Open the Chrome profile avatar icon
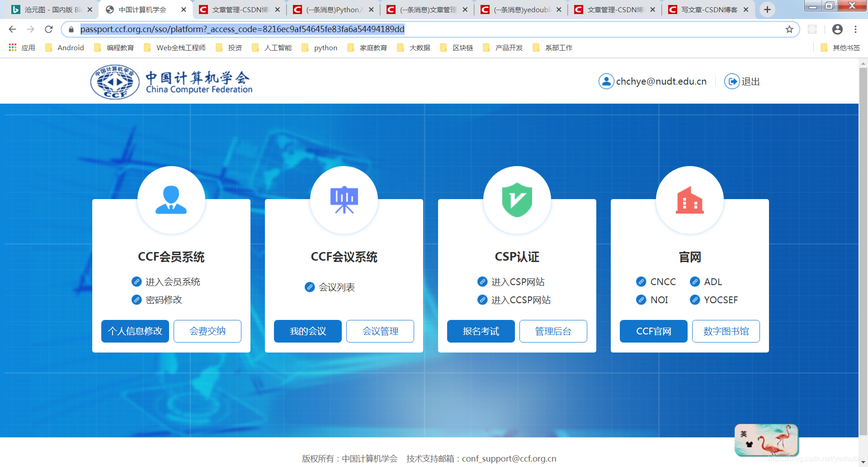 pyautogui.click(x=837, y=29)
